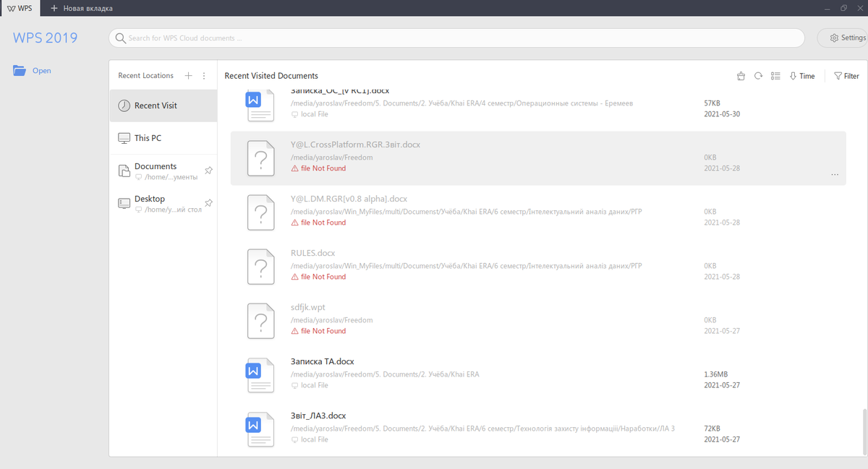Open the Desktop location
The height and width of the screenshot is (469, 868).
(163, 203)
